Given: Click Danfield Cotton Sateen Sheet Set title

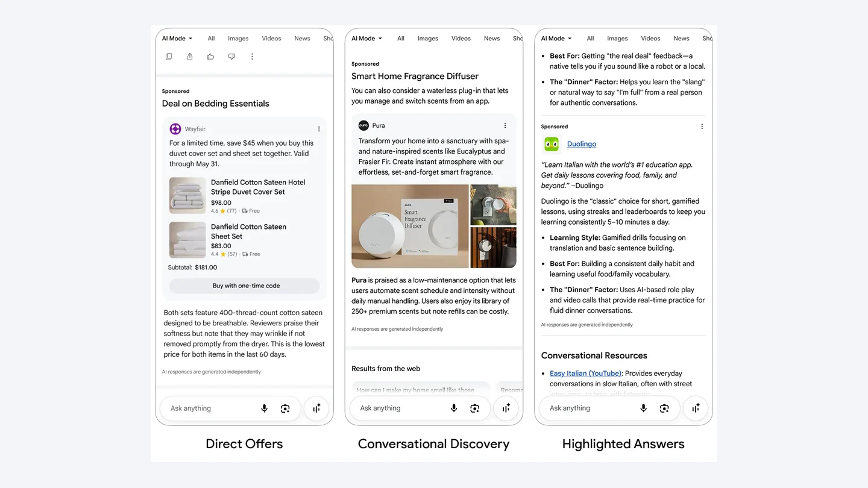Looking at the screenshot, I should pyautogui.click(x=248, y=231).
